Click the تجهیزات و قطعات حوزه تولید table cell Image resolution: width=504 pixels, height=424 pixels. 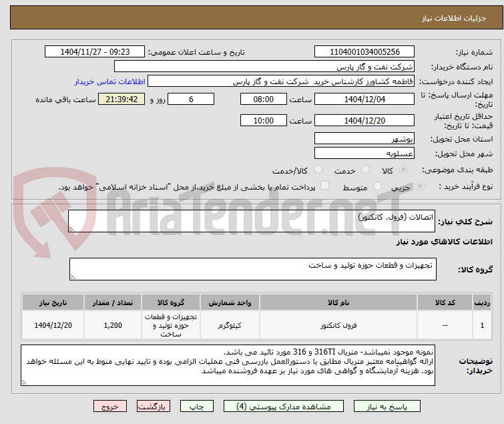pos(171,325)
